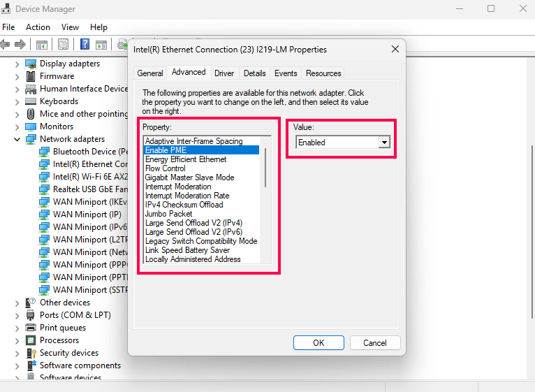
Task: Select Energy Efficient Ethernet property
Action: pyautogui.click(x=186, y=159)
